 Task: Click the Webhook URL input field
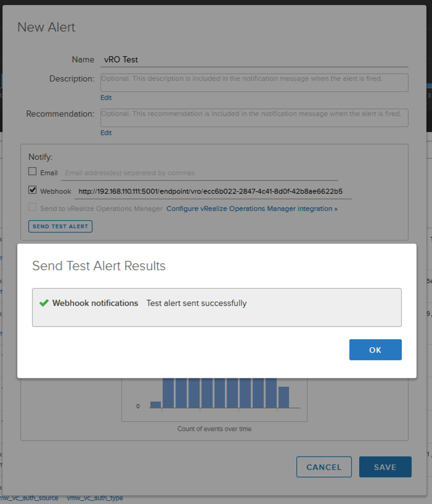213,191
